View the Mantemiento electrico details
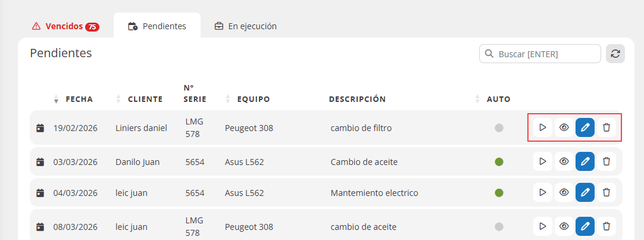This screenshot has width=644, height=240. pos(564,192)
